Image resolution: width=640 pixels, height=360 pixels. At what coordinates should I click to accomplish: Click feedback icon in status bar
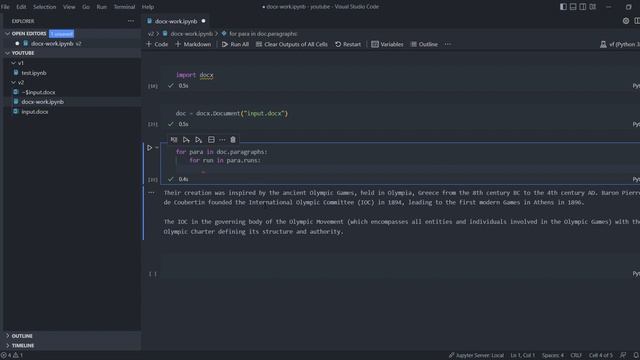[x=623, y=355]
